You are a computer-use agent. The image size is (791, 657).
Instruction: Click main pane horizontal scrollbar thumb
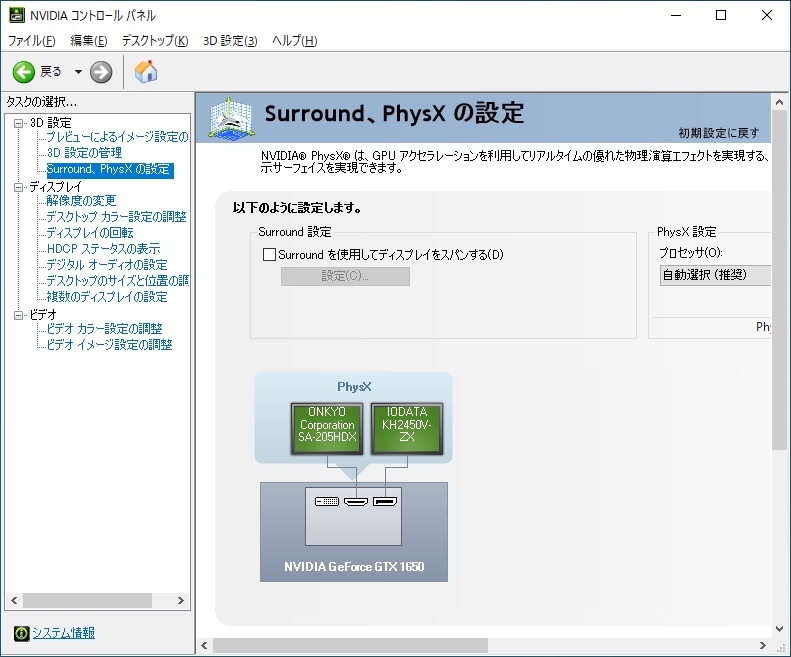[350, 645]
